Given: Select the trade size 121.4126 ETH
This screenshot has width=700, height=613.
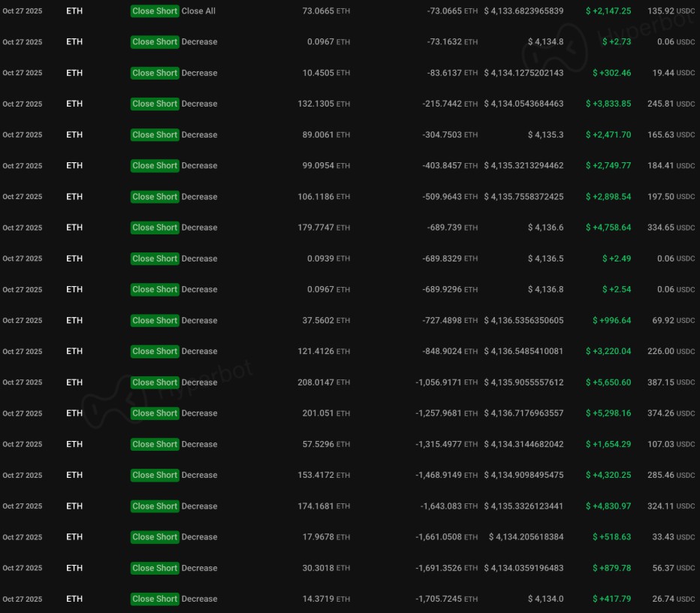Looking at the screenshot, I should pos(324,352).
